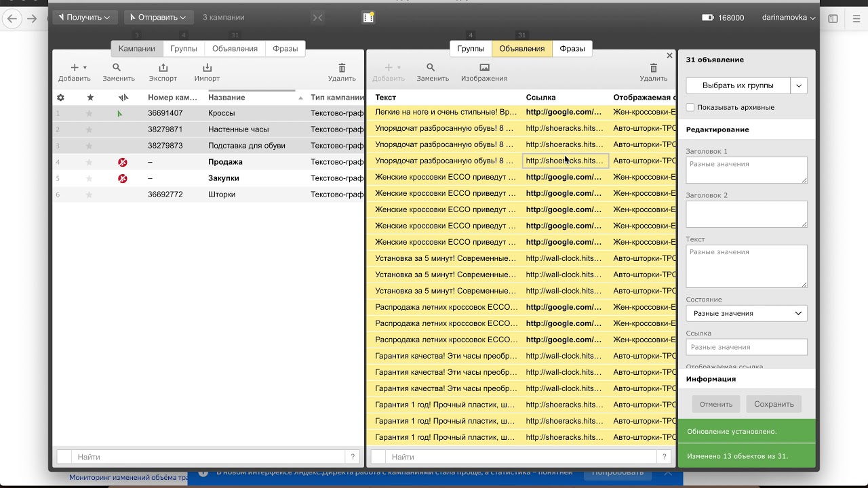Screen dimensions: 868x488
Task: Click Удалить trash icon in campaigns panel
Action: click(342, 68)
